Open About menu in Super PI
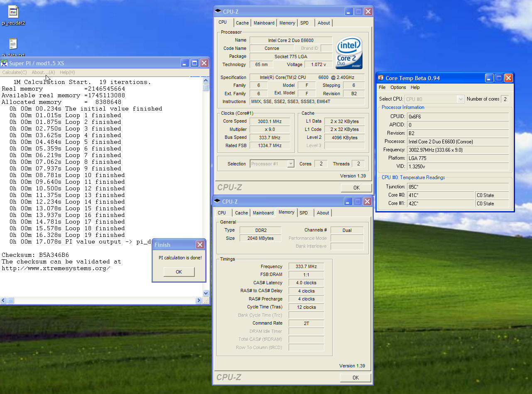532x394 pixels. tap(43, 72)
